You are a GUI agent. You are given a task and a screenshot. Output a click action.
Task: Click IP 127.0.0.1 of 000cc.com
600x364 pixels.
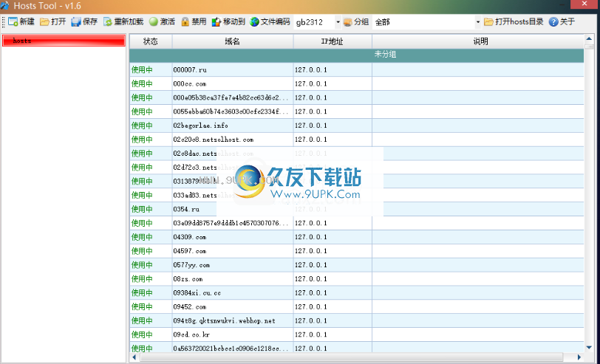[310, 83]
